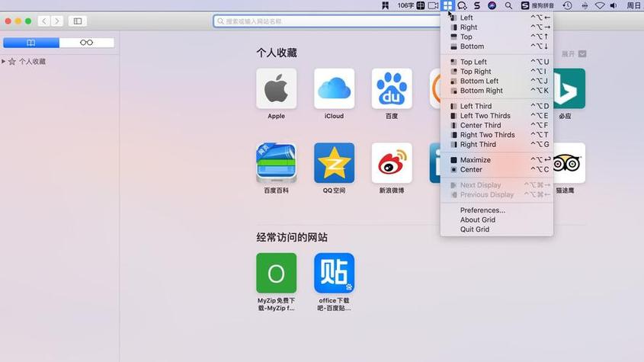Click the screen recording camera menu icon

click(x=434, y=5)
